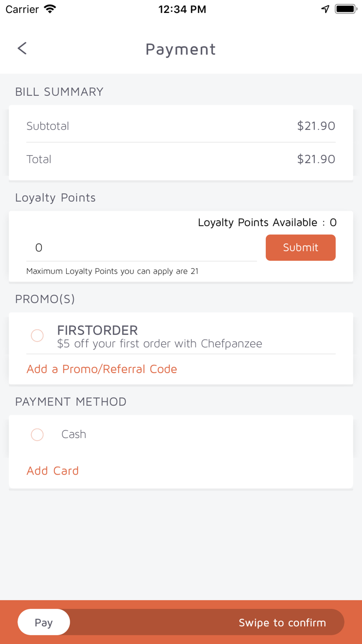Screen dimensions: 362x644
Task: Open Add a Promo/Referral Code
Action: (x=102, y=369)
